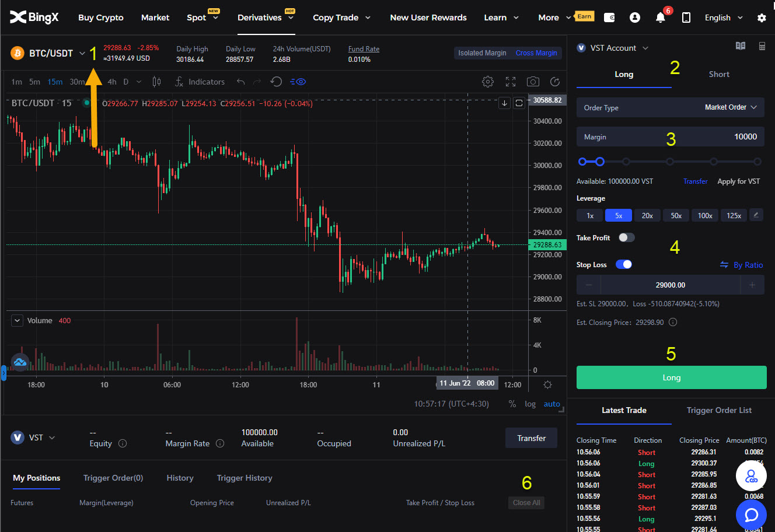Redo the chart action
Screen dimensions: 775x532
click(257, 82)
